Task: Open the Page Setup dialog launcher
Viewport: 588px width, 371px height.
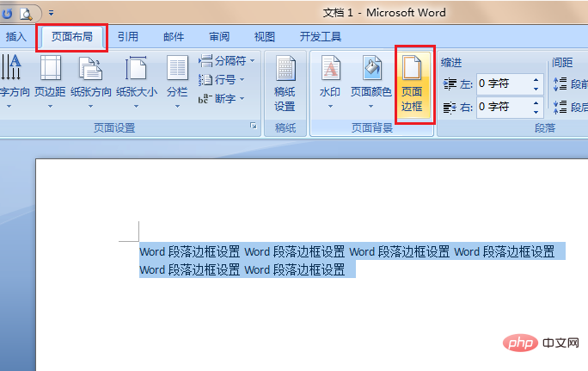Action: (253, 127)
